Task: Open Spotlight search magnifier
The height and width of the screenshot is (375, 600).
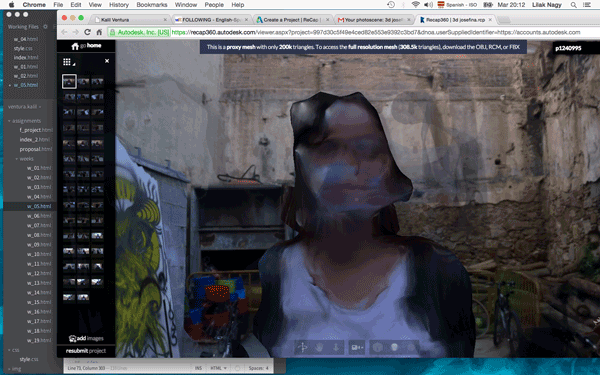Action: coord(573,5)
